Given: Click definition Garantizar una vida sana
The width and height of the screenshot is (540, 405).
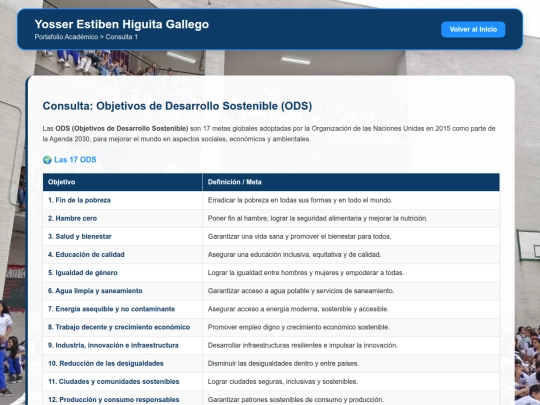Looking at the screenshot, I should tap(351, 237).
